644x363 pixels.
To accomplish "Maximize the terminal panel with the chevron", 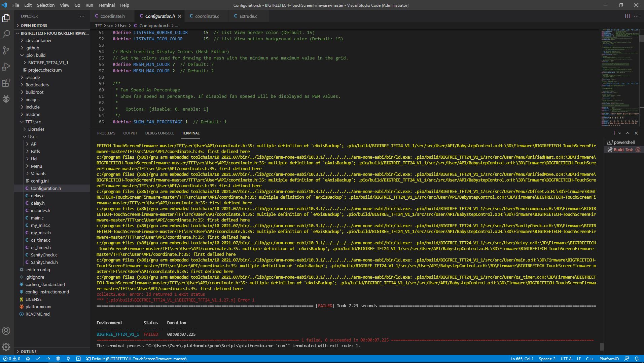I will point(627,133).
